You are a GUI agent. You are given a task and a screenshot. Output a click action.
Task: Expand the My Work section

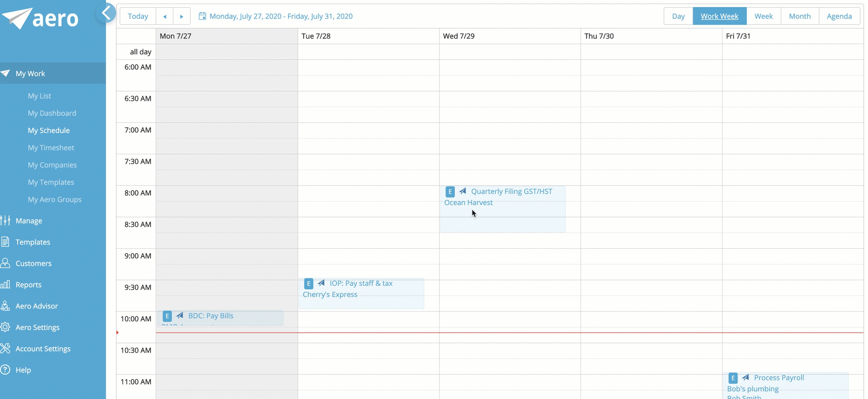pyautogui.click(x=53, y=73)
